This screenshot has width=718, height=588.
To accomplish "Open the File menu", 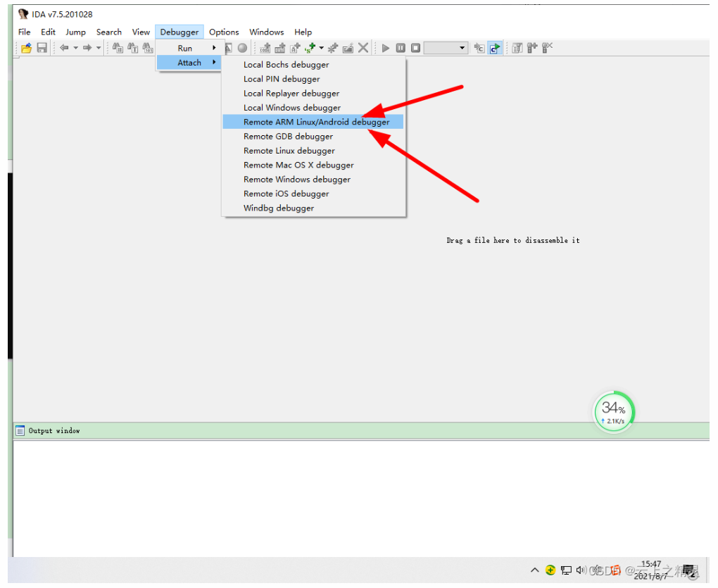I will click(24, 32).
